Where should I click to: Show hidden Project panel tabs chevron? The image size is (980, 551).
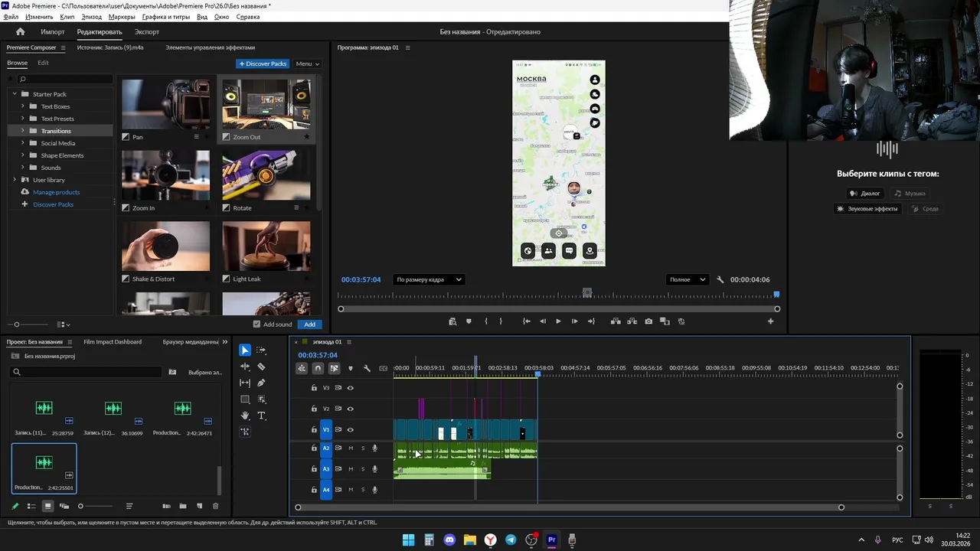225,342
